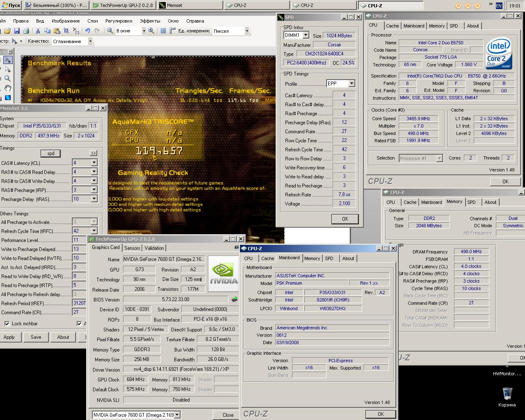This screenshot has width=525, height=420.
Task: Click the Crop to selection icon
Action: point(66,31)
